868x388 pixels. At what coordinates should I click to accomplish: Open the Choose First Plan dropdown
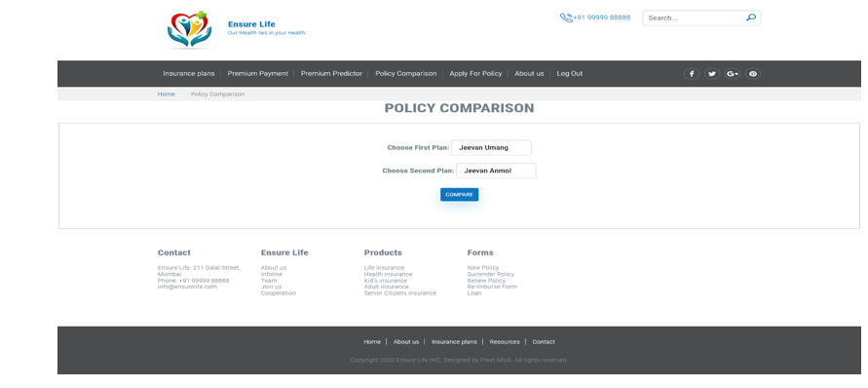[491, 148]
